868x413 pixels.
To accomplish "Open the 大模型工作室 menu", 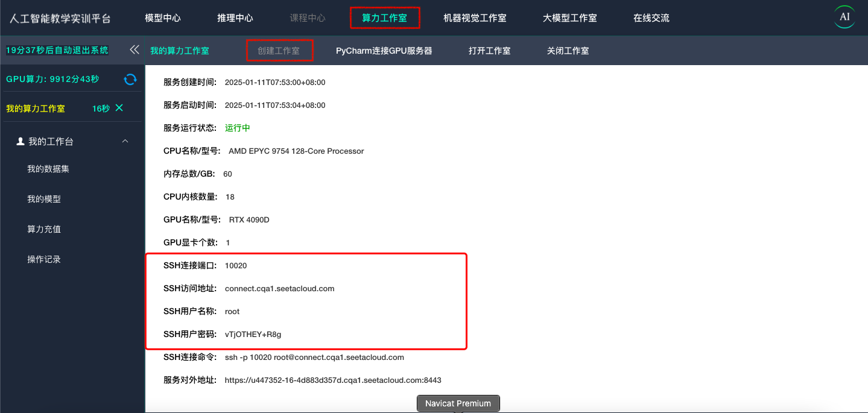I will [570, 18].
